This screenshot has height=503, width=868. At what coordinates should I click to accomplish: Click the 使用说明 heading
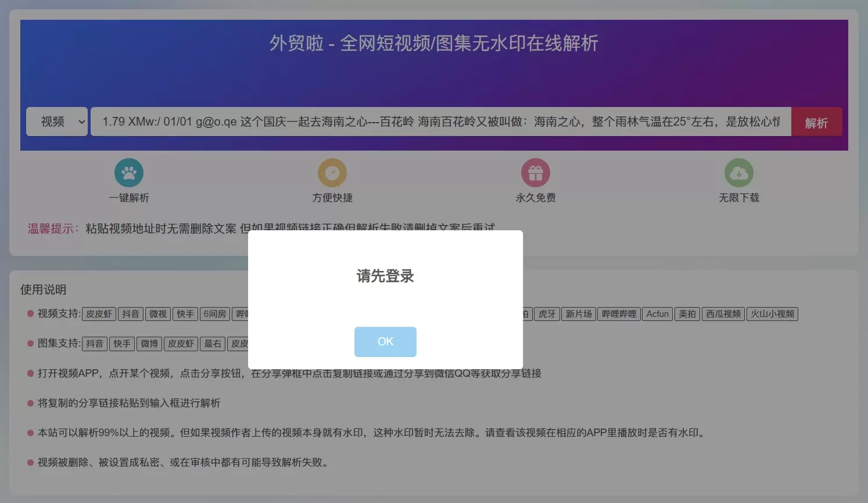point(43,290)
